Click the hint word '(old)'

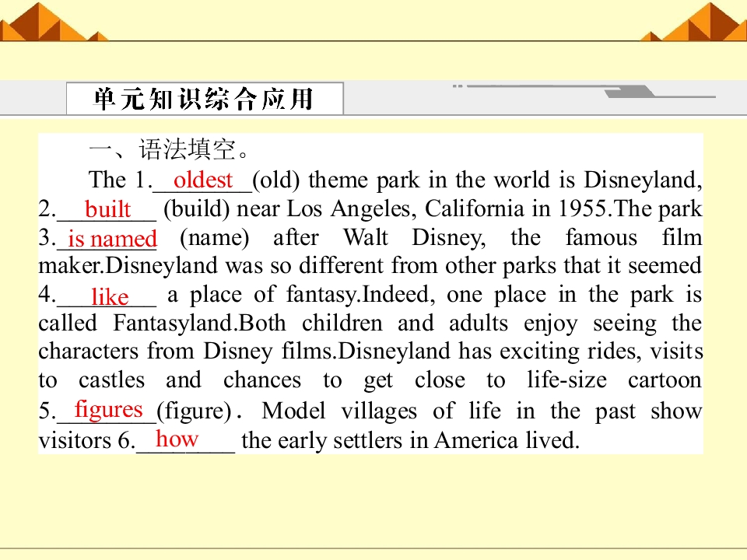click(x=276, y=180)
